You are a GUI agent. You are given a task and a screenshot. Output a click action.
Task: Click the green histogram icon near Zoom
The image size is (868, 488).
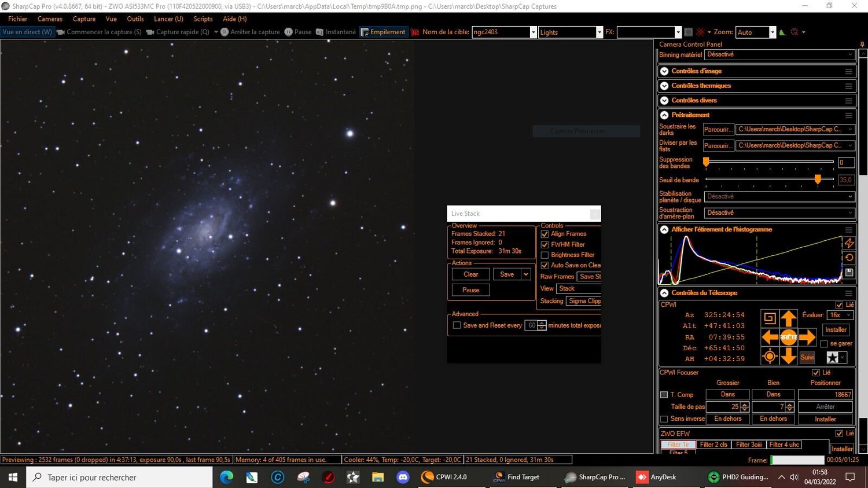782,32
